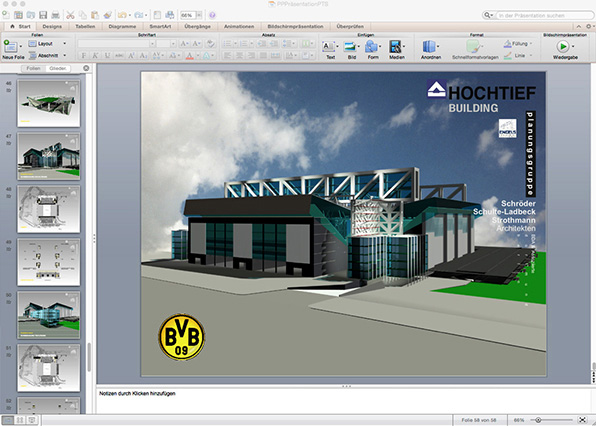Open the Abschnitt dropdown

click(x=47, y=55)
